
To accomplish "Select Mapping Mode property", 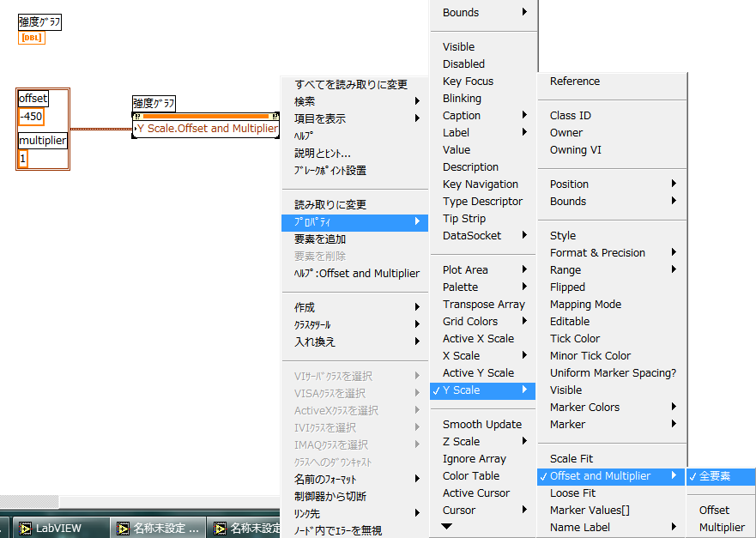I will (x=611, y=305).
